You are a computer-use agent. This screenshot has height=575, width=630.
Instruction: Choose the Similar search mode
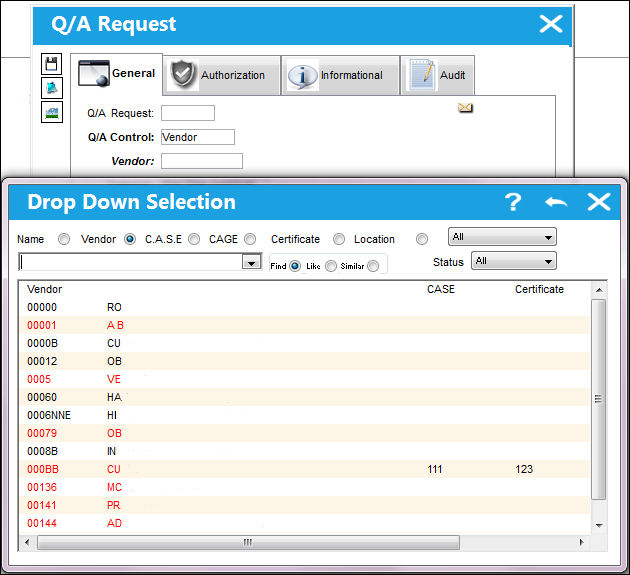tap(373, 266)
